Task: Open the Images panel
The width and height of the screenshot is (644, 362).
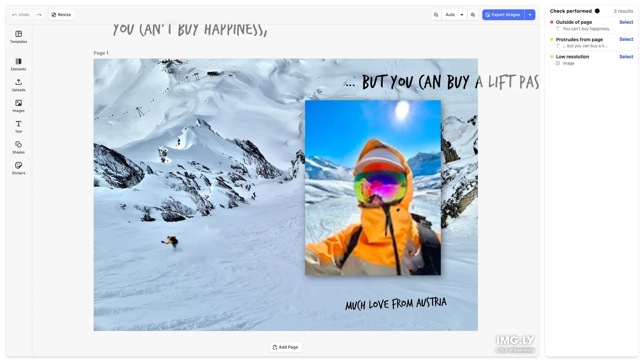Action: tap(18, 106)
